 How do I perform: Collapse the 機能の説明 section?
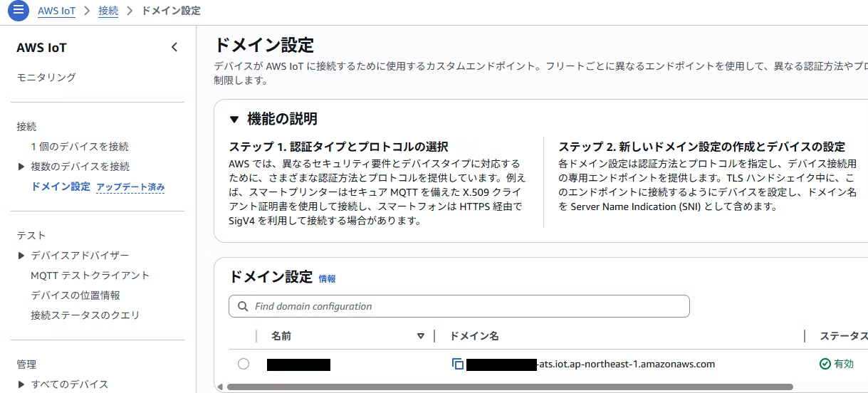click(234, 119)
